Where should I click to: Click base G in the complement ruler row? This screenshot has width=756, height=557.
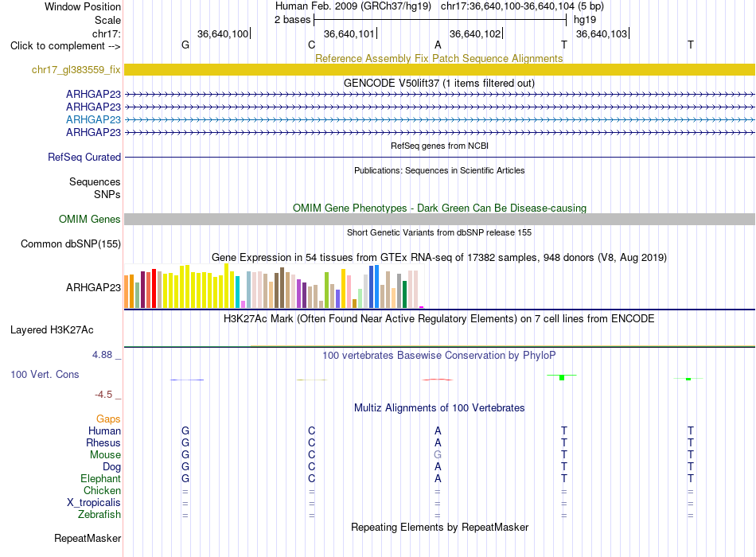pyautogui.click(x=185, y=45)
